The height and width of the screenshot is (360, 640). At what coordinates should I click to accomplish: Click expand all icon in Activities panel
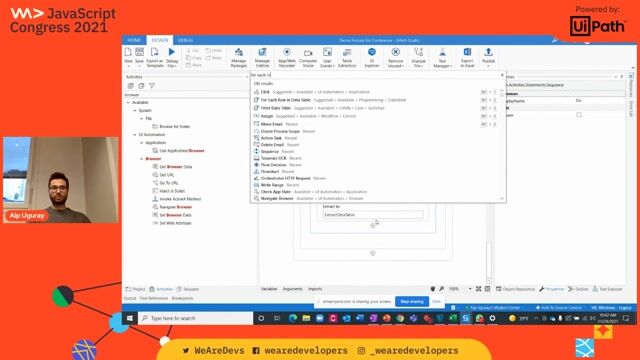click(131, 86)
